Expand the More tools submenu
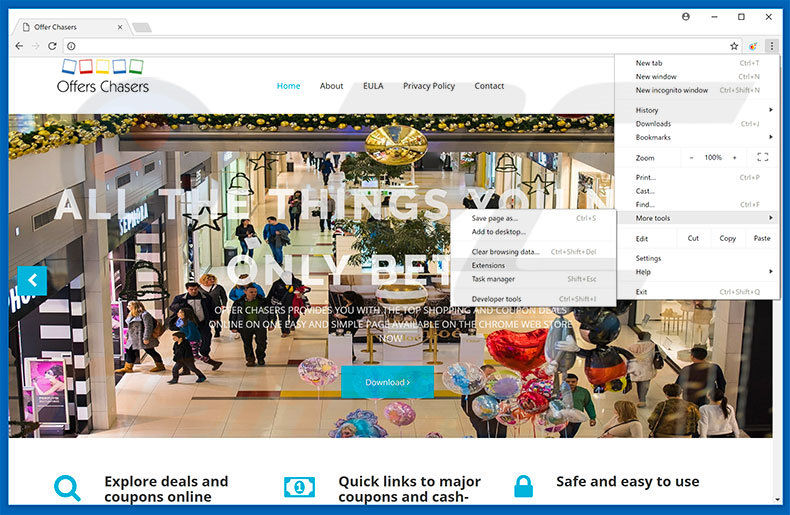 (x=697, y=218)
